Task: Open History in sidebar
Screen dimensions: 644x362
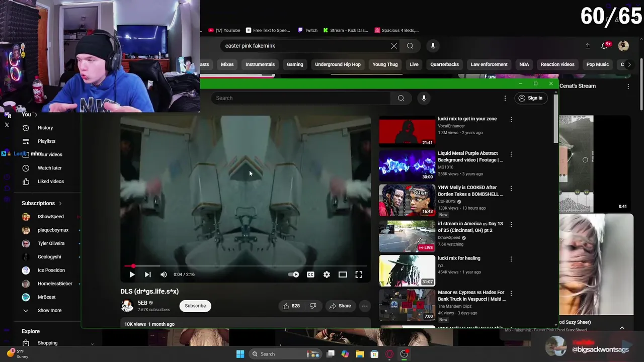Action: (45, 128)
